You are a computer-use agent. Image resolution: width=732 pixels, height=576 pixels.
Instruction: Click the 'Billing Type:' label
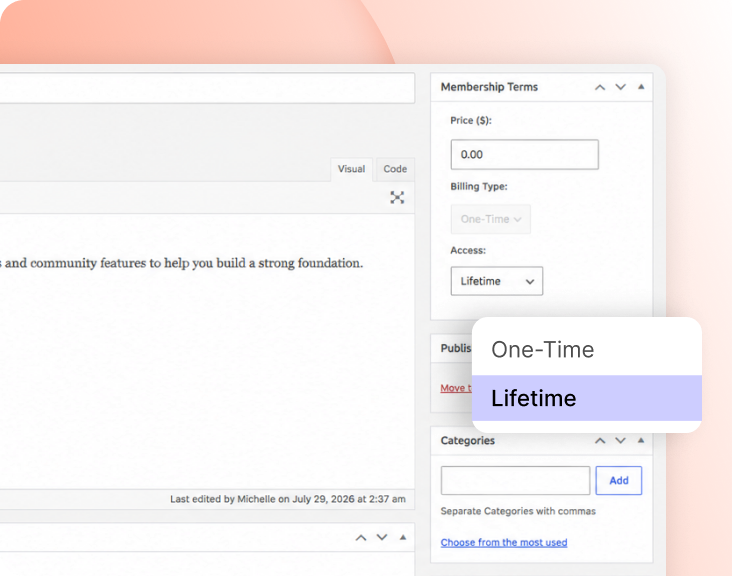pyautogui.click(x=479, y=186)
